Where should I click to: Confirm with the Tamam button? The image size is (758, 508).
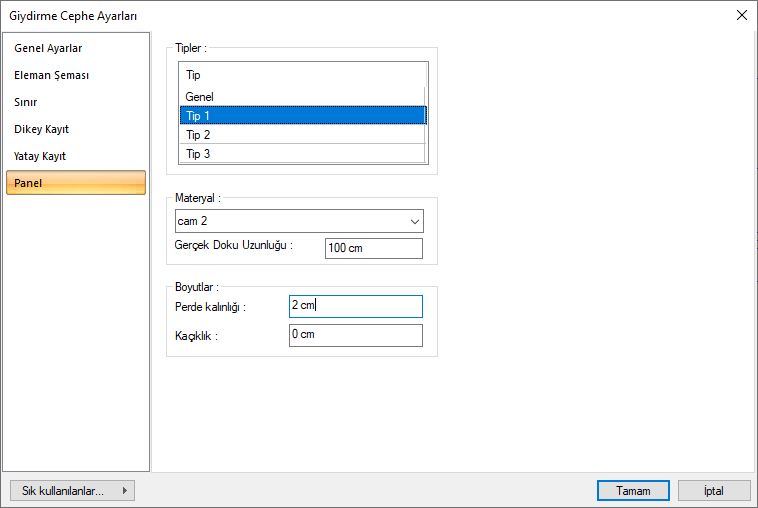coord(633,491)
